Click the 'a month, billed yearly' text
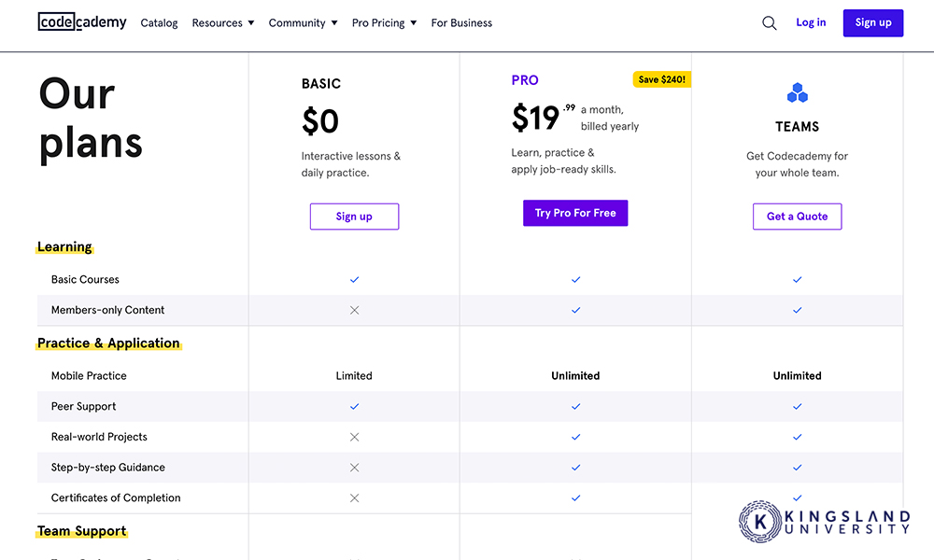Screen dimensions: 934x560 pyautogui.click(x=610, y=118)
